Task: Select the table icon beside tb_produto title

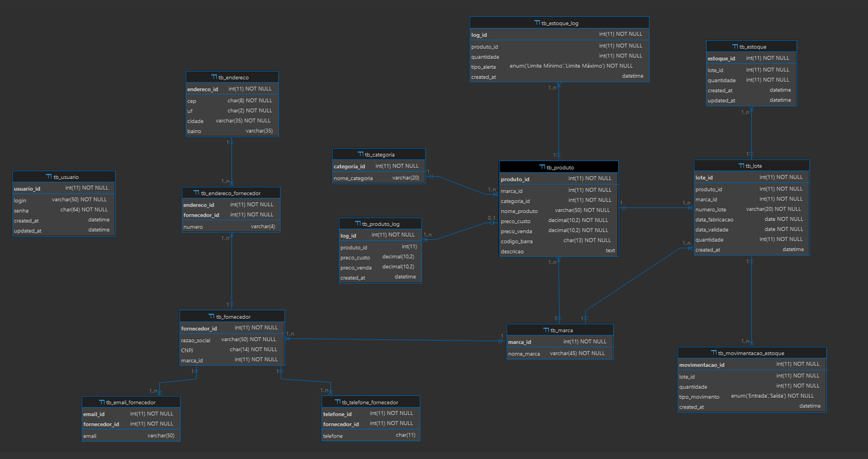Action: (x=542, y=167)
